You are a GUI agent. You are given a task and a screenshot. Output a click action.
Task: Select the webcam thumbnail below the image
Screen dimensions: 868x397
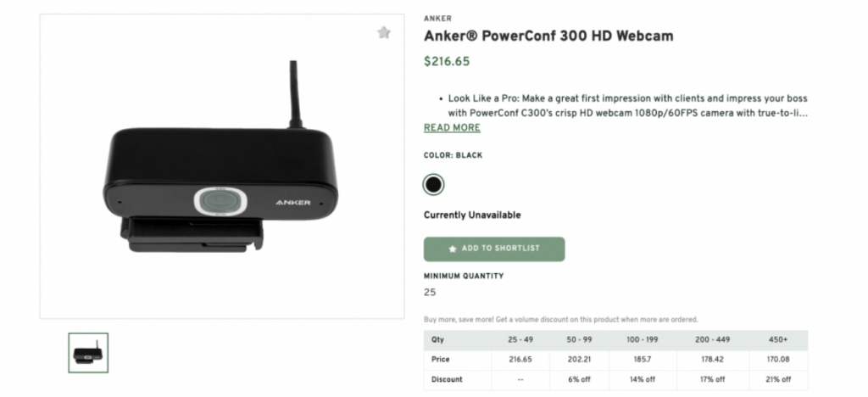(x=88, y=353)
